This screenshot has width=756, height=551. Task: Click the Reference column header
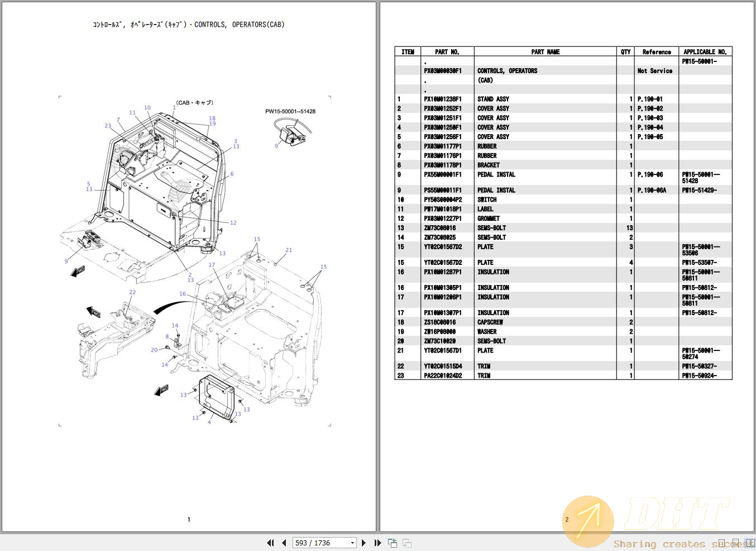pos(657,52)
